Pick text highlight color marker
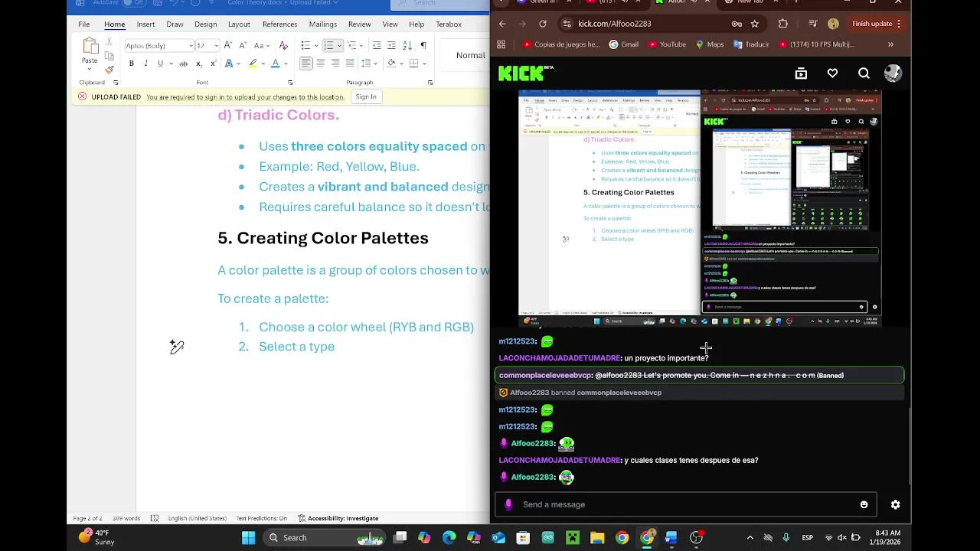980x551 pixels. (x=252, y=64)
